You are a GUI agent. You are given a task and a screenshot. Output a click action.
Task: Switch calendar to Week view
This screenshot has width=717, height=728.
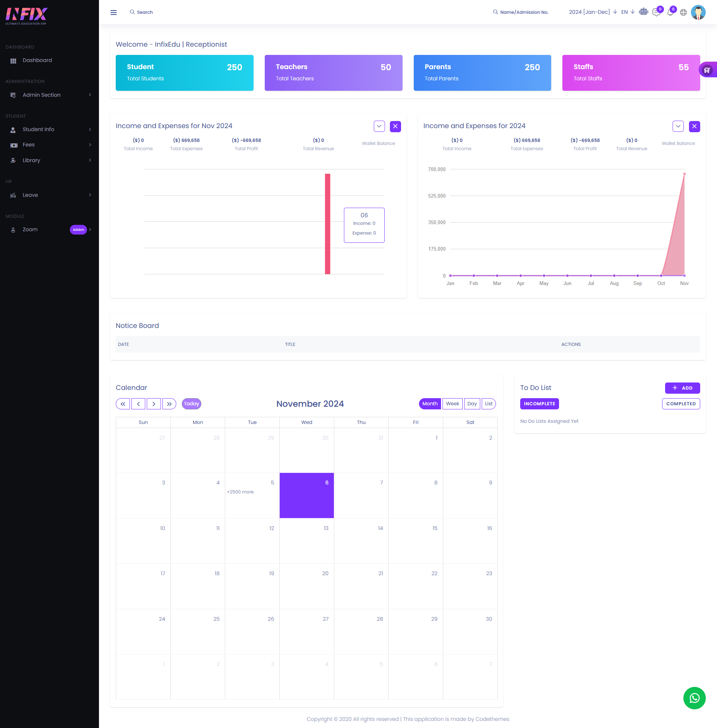452,403
